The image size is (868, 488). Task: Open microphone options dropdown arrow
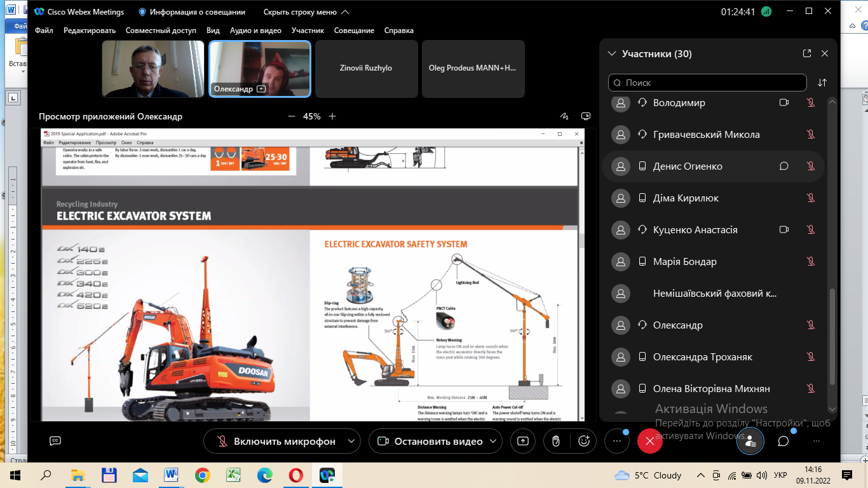click(351, 441)
